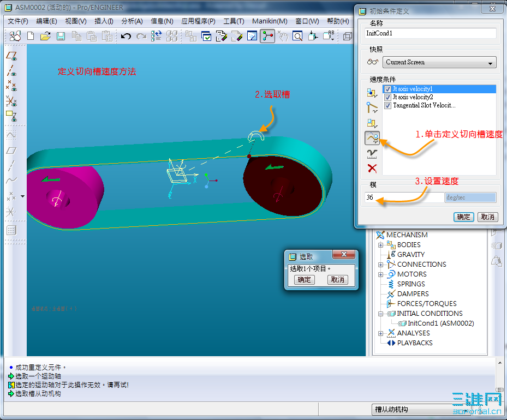
Task: Click the coordinate system display icon
Action: [11, 101]
